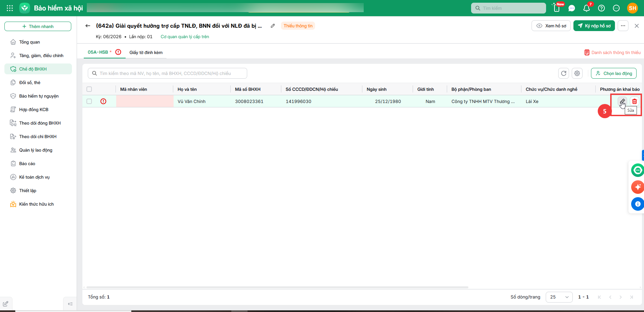Open the three-dot more options button

click(x=623, y=26)
